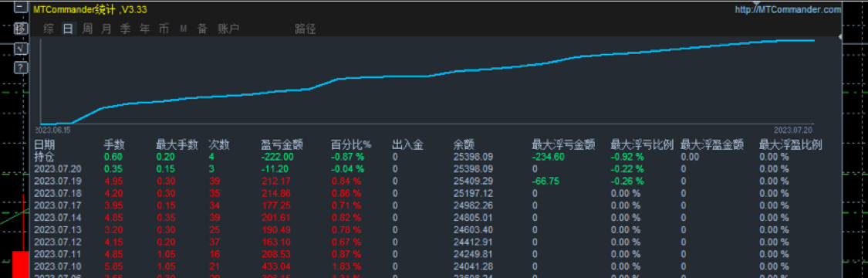Click the -66.75 max floating loss

[545, 181]
